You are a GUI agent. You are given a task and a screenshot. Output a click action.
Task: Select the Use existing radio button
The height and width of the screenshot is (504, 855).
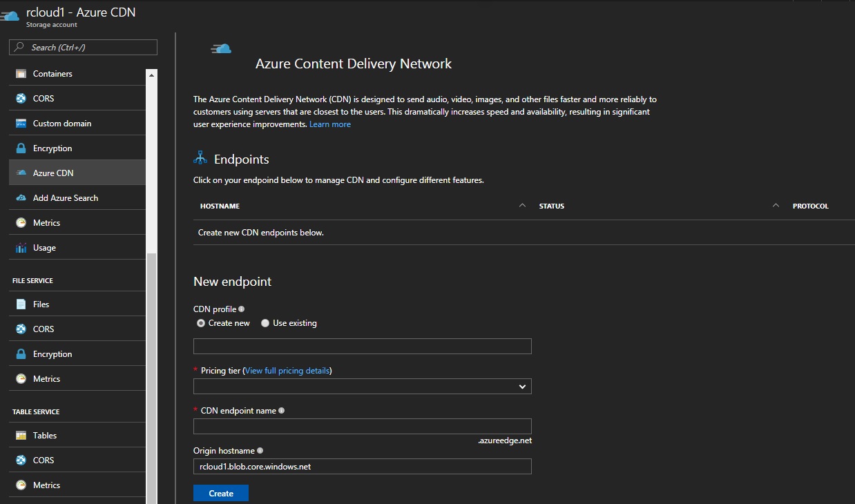pos(265,323)
